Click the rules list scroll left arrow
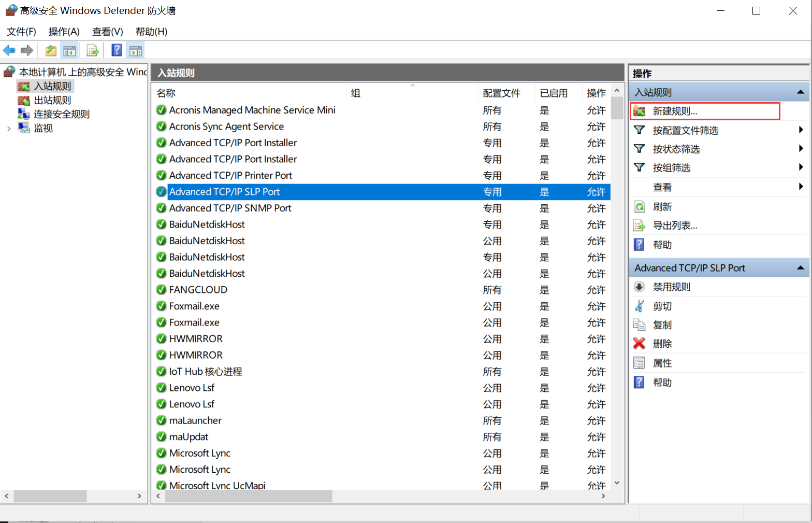 click(158, 496)
